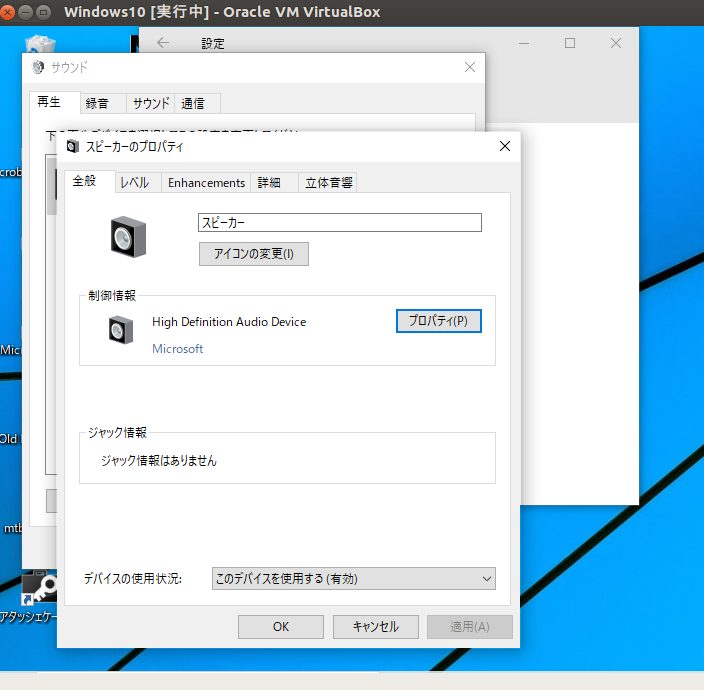Screen dimensions: 704x690
Task: Maximize the 設定 window
Action: [570, 43]
